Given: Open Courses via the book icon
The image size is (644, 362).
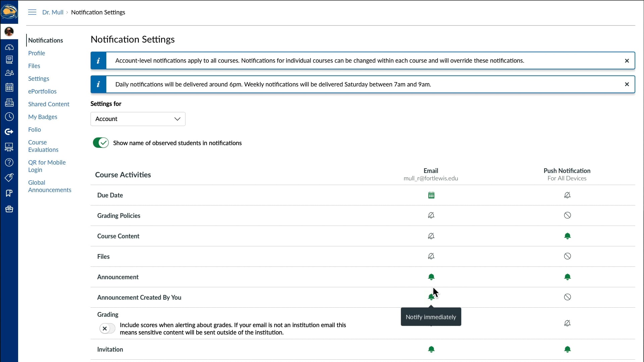Looking at the screenshot, I should point(9,60).
